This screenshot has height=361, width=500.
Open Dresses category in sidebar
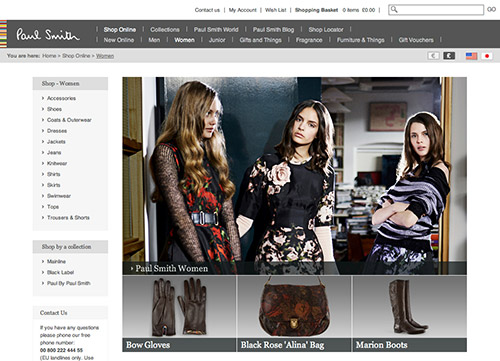point(57,131)
